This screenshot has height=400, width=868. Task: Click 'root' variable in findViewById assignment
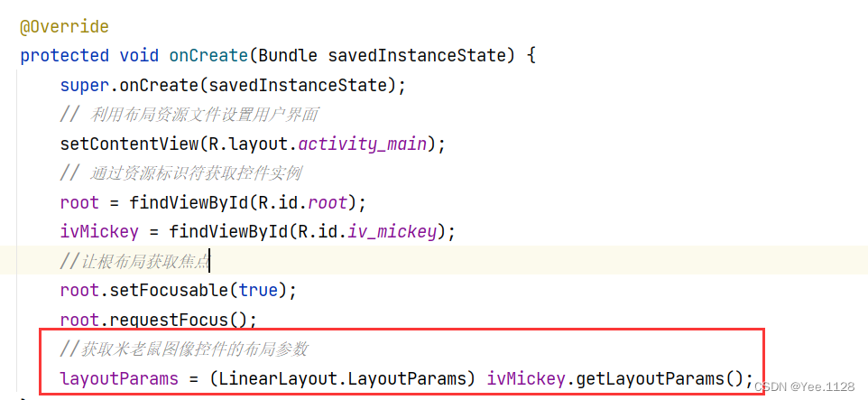(79, 203)
